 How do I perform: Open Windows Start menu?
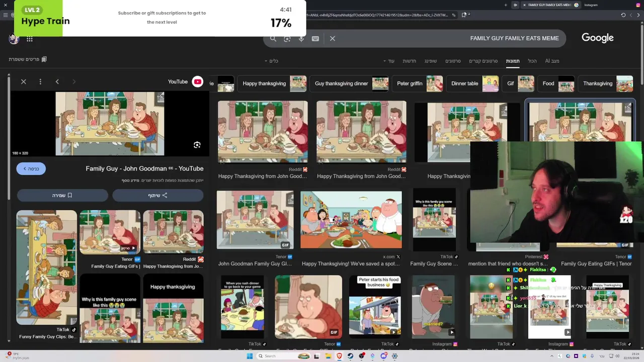click(250, 356)
